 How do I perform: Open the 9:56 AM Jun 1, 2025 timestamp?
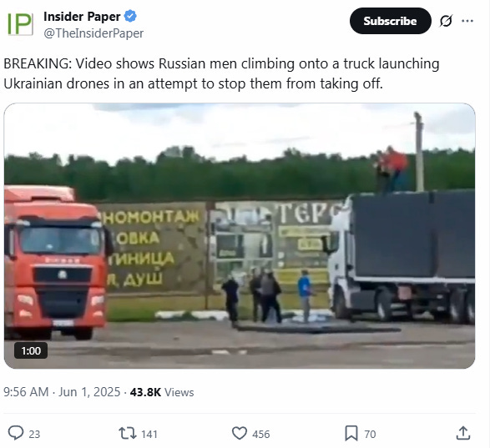[62, 392]
